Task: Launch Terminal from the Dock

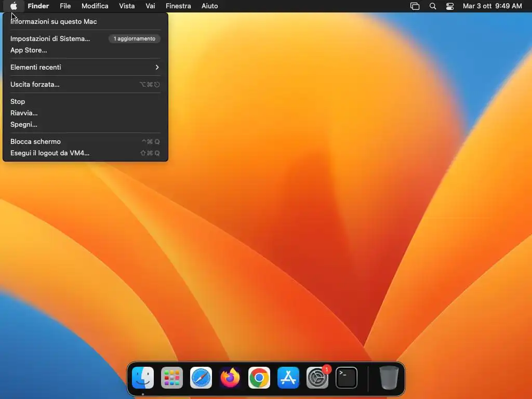Action: click(347, 378)
